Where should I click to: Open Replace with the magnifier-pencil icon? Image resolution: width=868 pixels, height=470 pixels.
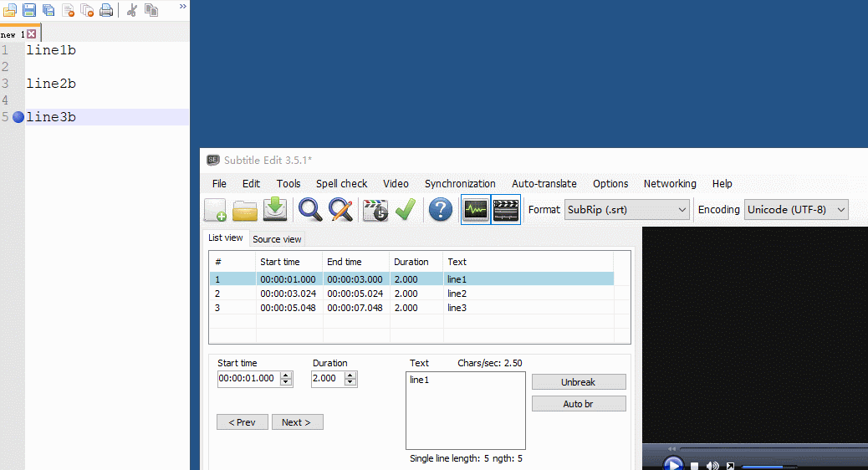[340, 210]
